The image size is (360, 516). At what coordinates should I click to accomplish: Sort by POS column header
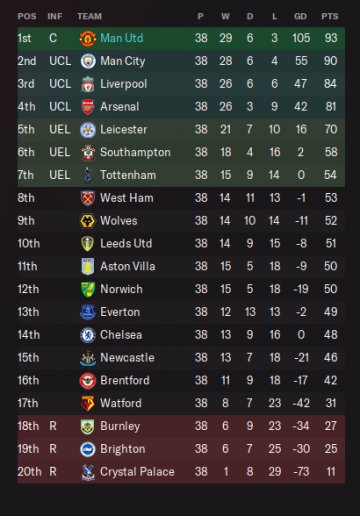pos(27,16)
